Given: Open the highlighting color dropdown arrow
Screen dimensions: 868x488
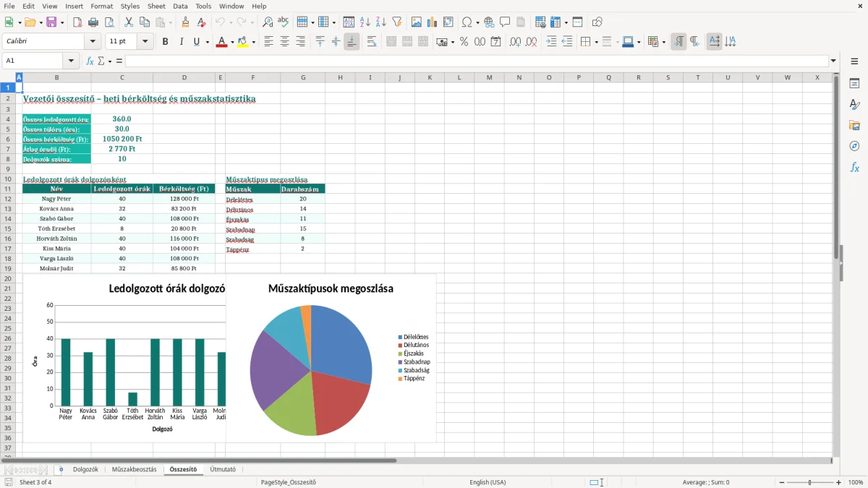Looking at the screenshot, I should pos(253,42).
